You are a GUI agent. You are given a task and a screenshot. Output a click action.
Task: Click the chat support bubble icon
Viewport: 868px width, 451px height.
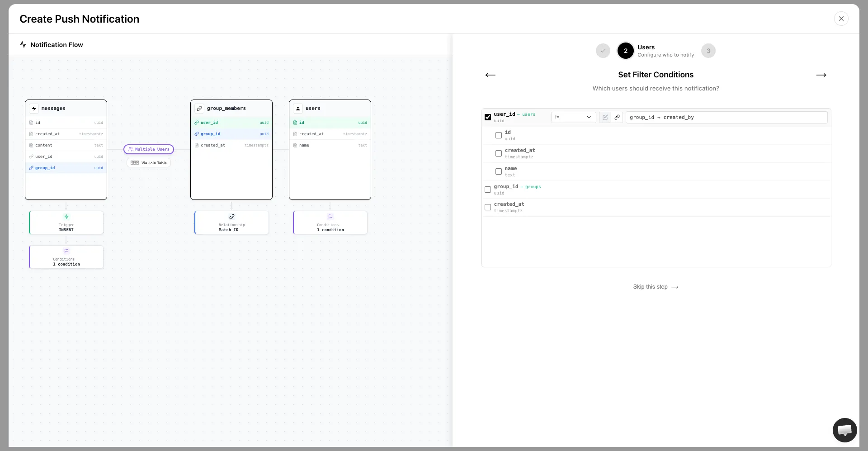(844, 430)
